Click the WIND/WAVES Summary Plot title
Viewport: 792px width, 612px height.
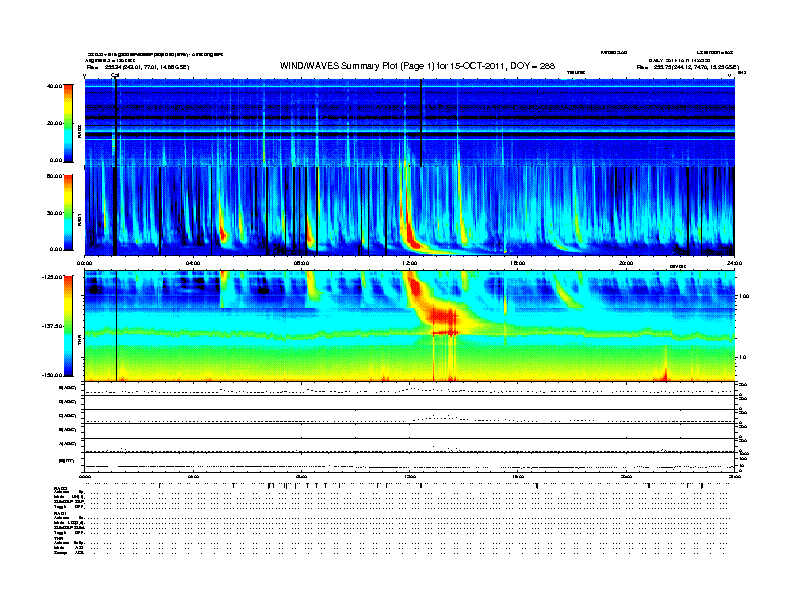pos(417,66)
